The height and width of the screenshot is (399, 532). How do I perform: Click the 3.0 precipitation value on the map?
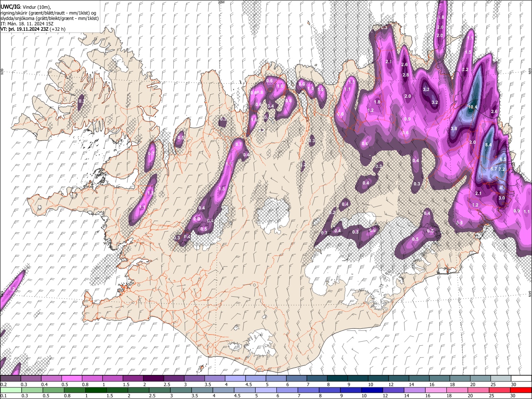point(502,198)
